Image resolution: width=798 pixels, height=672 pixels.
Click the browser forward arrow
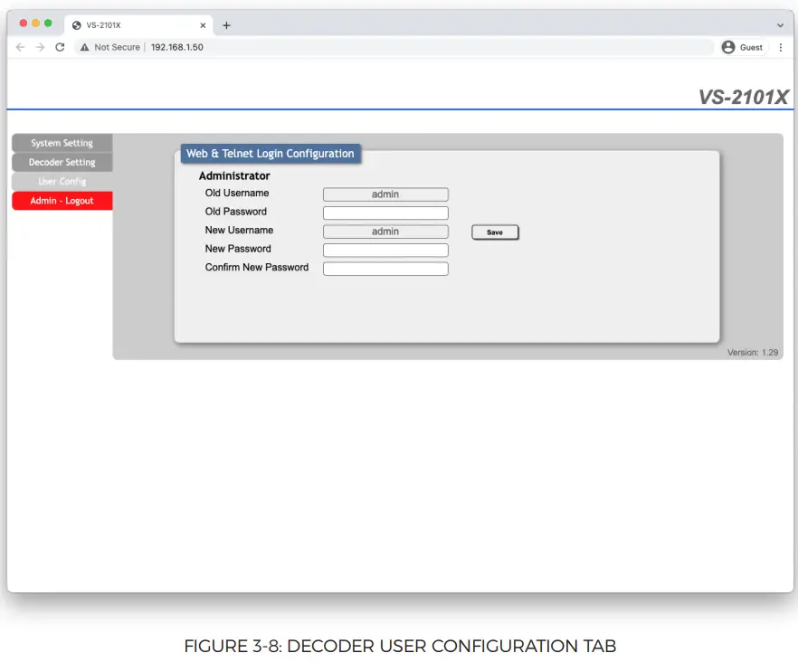[38, 47]
